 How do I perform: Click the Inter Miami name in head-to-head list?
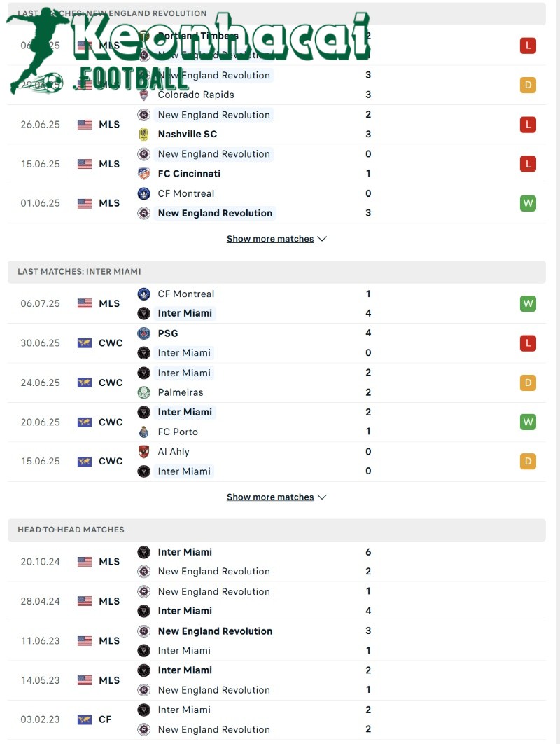point(185,552)
